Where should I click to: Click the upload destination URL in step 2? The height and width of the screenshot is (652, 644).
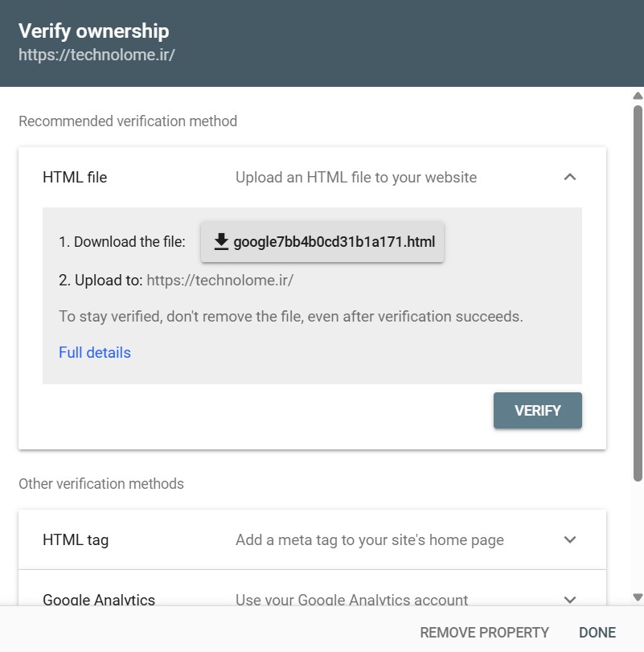(x=220, y=281)
